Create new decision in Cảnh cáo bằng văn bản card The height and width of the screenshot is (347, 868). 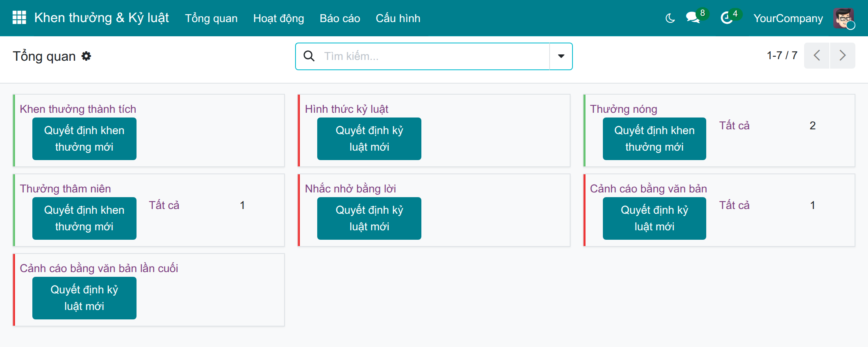(x=655, y=218)
